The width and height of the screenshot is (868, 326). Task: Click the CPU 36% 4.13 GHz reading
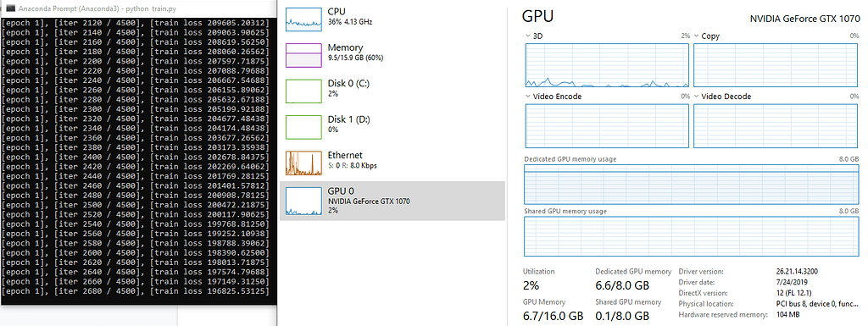coord(350,22)
